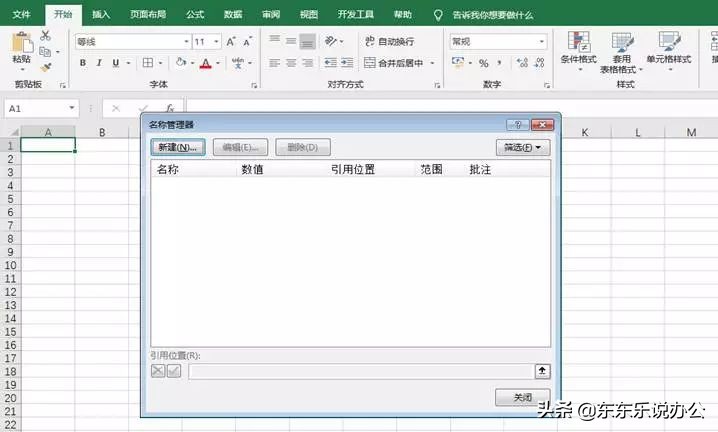Screen dimensions: 718x432
Task: Click the cell borders icon
Action: tap(147, 63)
